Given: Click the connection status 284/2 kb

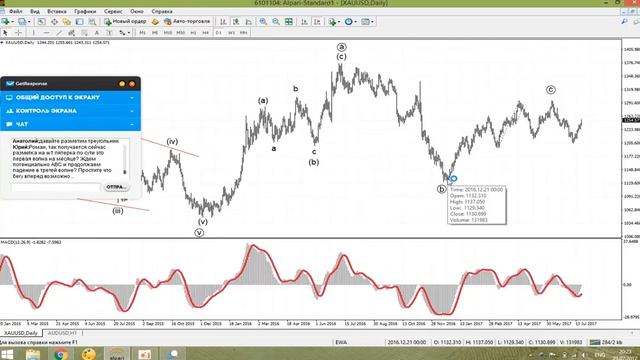Looking at the screenshot, I should (606, 342).
